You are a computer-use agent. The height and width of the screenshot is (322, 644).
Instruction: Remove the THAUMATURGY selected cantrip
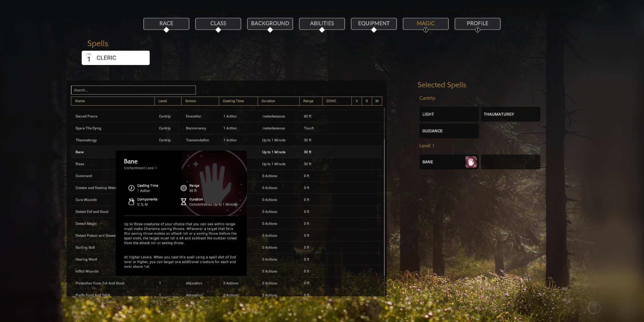click(510, 114)
